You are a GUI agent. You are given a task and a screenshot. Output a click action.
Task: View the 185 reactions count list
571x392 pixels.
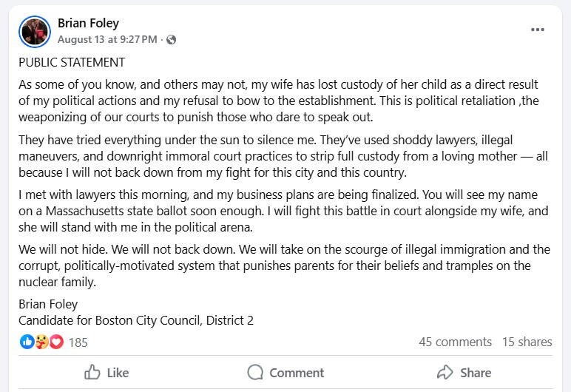pyautogui.click(x=78, y=342)
